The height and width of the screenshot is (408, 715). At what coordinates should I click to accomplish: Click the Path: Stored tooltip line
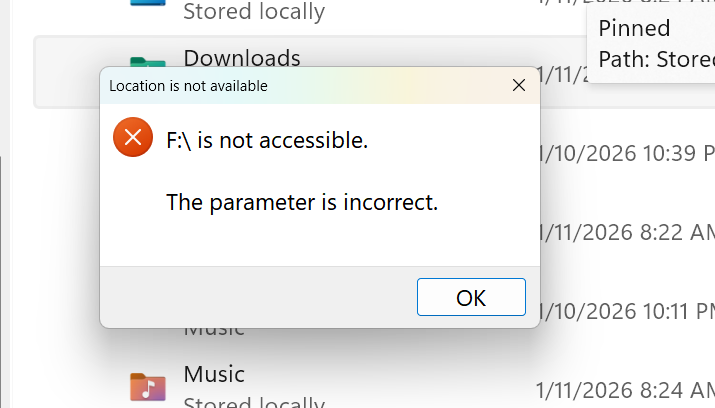654,60
